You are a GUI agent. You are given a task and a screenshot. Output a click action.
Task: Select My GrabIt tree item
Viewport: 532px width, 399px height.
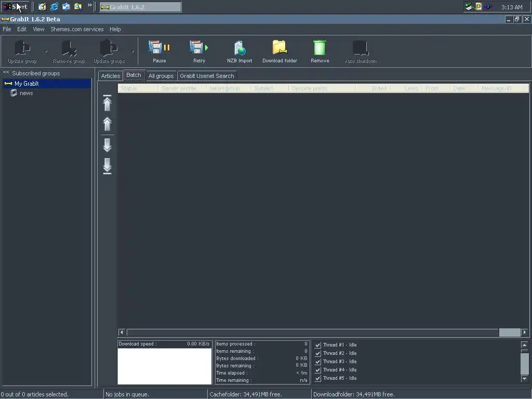click(x=47, y=84)
